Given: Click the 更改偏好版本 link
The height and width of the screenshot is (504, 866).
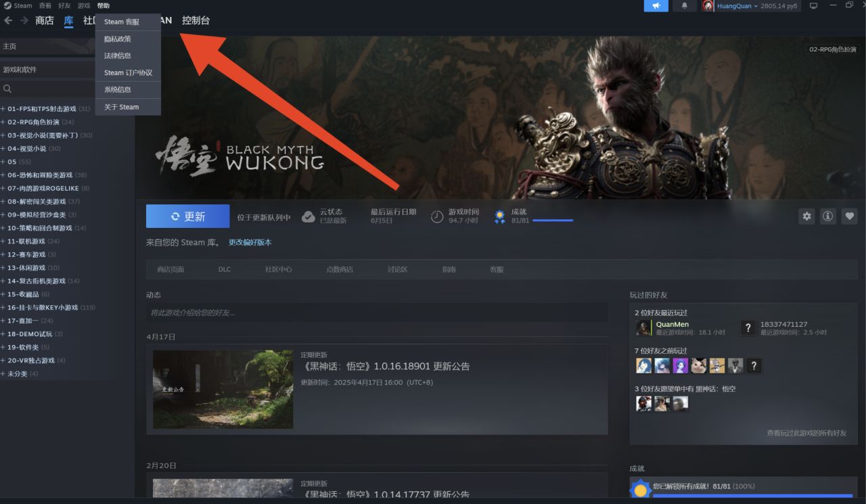Looking at the screenshot, I should click(250, 242).
